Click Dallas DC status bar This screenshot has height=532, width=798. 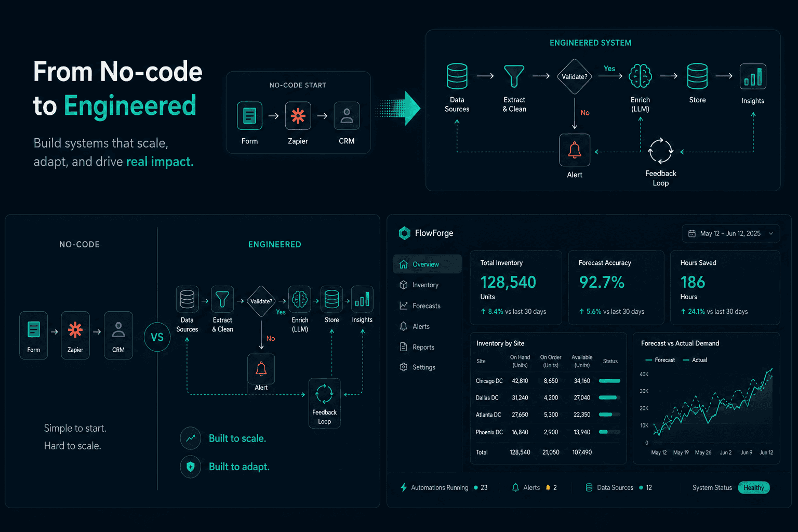[609, 397]
